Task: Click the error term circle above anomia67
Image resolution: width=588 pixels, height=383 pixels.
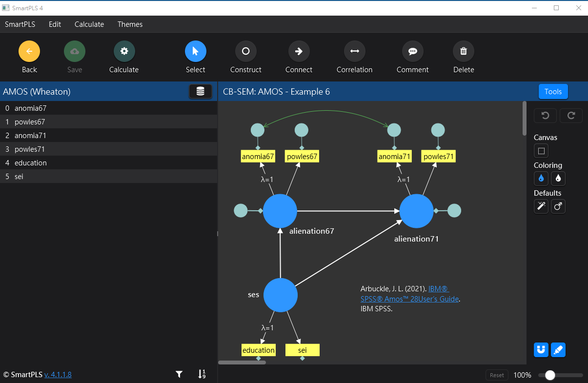Action: pos(258,130)
